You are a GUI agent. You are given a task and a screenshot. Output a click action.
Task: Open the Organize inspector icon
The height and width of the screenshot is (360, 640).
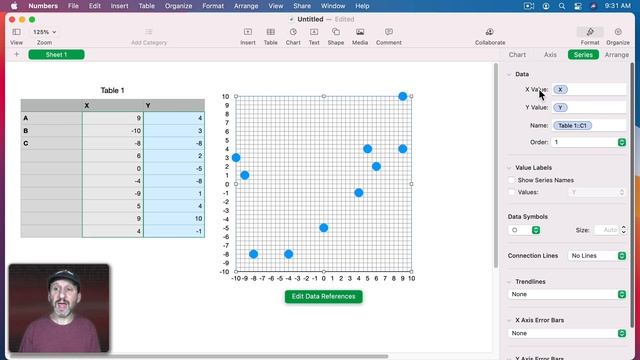coord(618,32)
